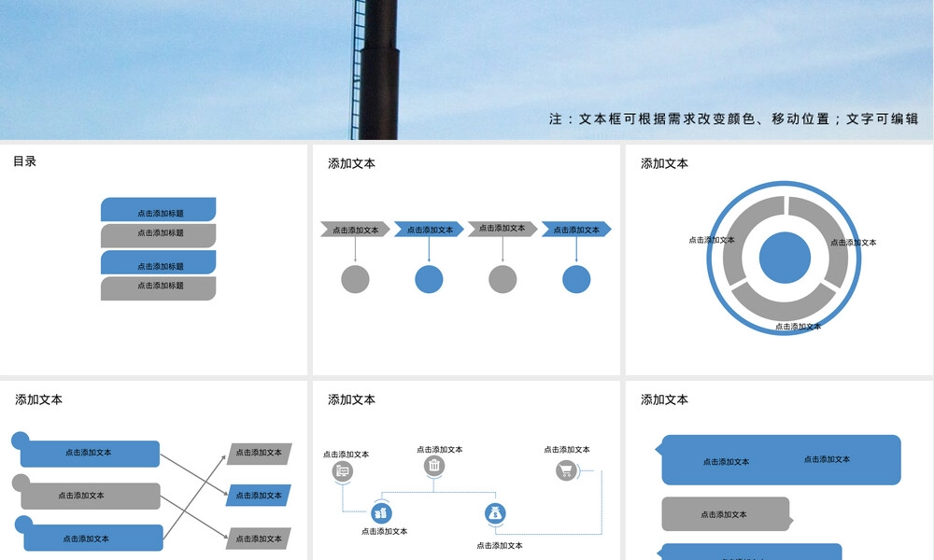Click the topmost blue 点击添加标题 bar
This screenshot has width=934, height=560.
[x=159, y=209]
